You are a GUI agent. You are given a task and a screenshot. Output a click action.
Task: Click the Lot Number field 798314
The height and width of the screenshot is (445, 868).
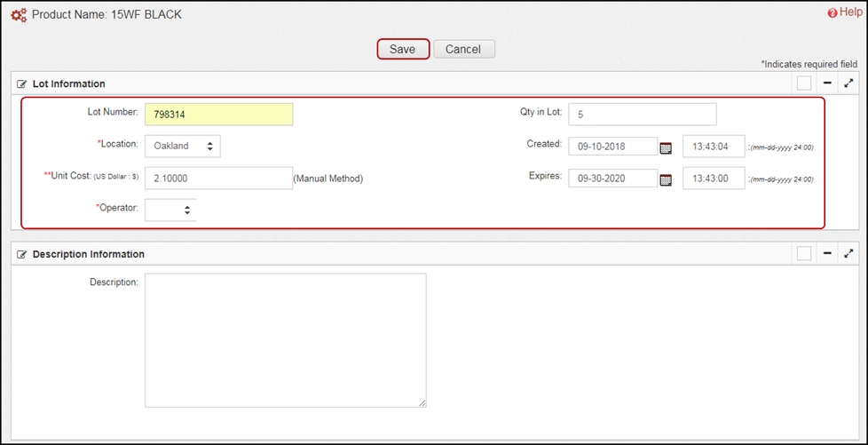pyautogui.click(x=218, y=115)
